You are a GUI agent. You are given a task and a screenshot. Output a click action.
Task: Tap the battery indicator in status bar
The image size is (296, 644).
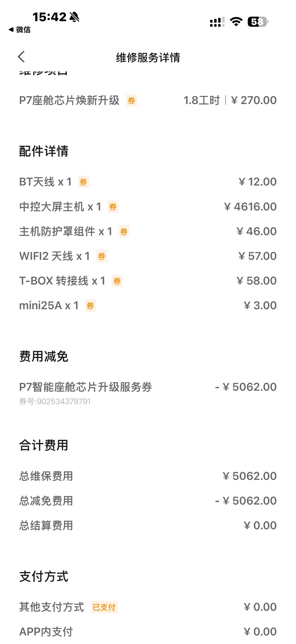(x=258, y=22)
